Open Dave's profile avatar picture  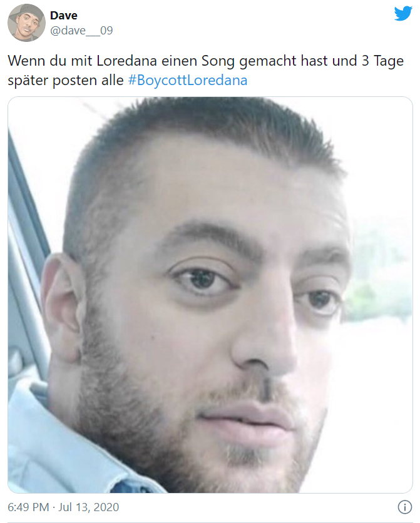(x=27, y=23)
